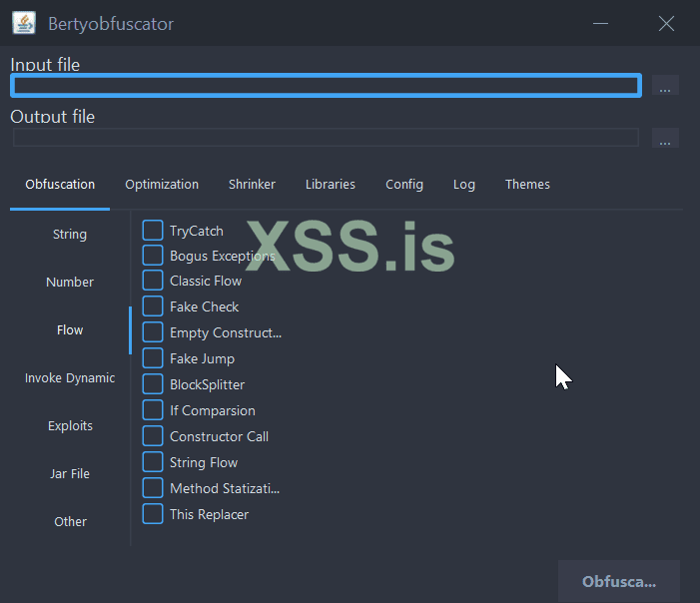This screenshot has width=700, height=603.
Task: Open the Themes tab
Action: click(527, 185)
